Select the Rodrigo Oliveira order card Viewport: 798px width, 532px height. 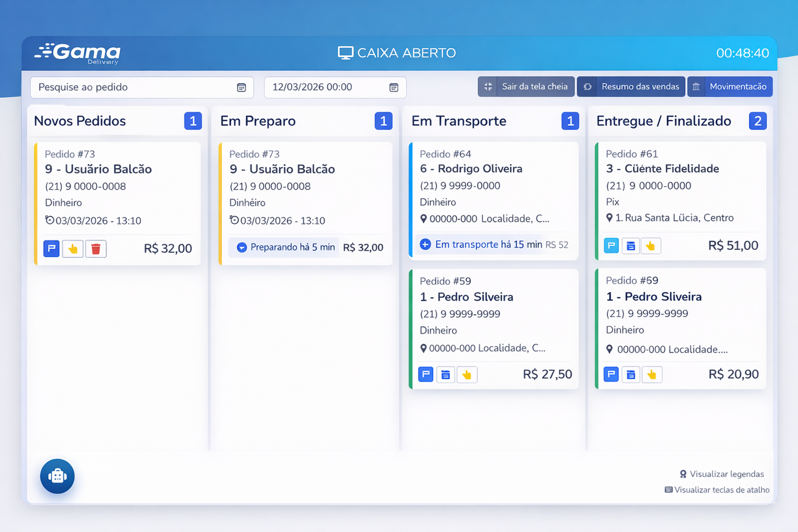[494, 187]
